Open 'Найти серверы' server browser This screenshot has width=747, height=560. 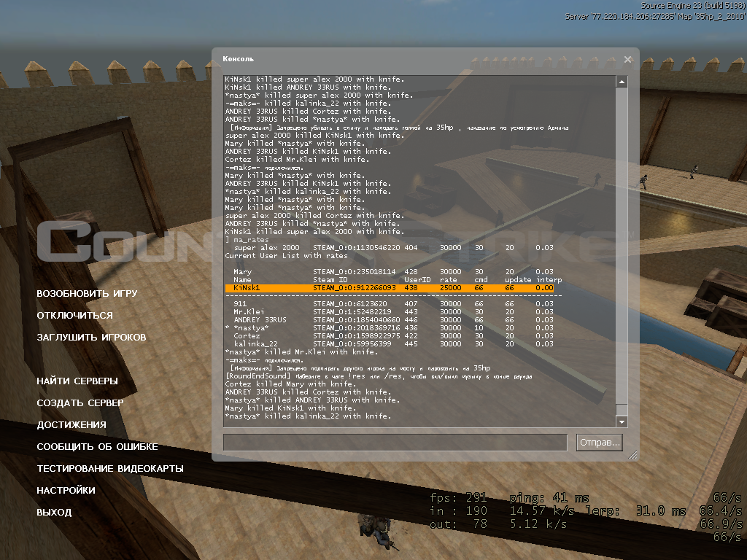coord(77,381)
